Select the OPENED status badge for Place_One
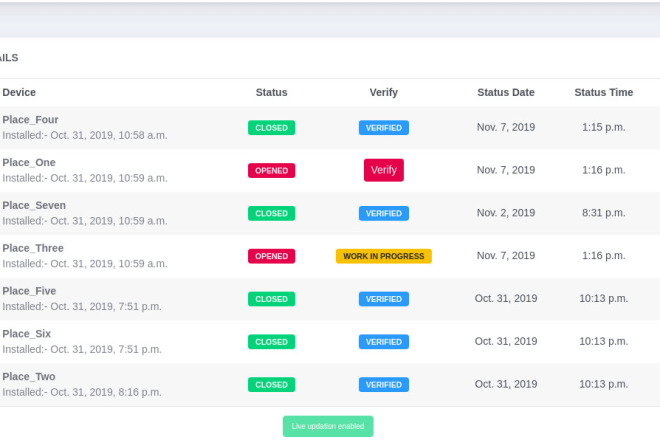The height and width of the screenshot is (440, 660). [x=271, y=171]
